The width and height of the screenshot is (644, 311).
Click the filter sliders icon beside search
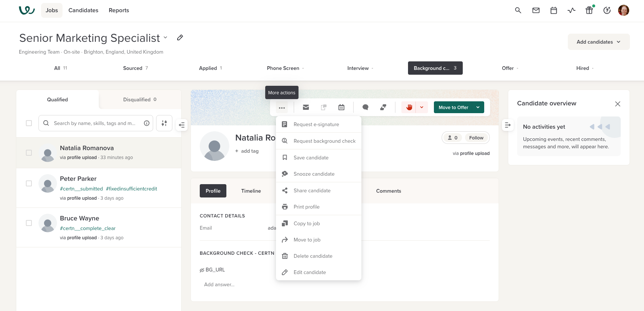pyautogui.click(x=164, y=123)
